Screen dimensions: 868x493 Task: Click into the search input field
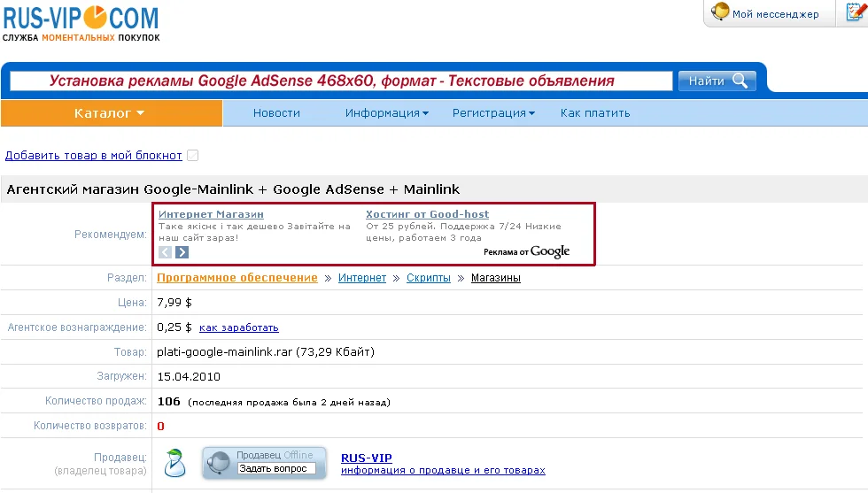click(x=341, y=81)
